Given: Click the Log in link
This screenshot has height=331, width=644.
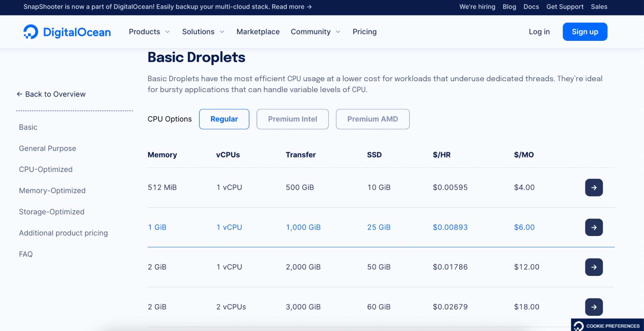Looking at the screenshot, I should point(539,32).
